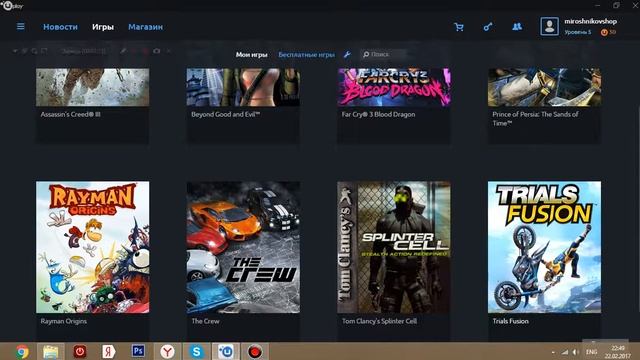Open the Rayman Origins cover art
Viewport: 640px width, 360px height.
pyautogui.click(x=93, y=247)
